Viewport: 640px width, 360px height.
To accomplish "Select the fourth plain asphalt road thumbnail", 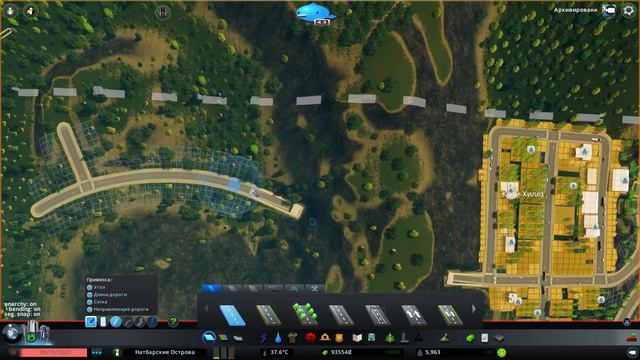I will (x=341, y=315).
